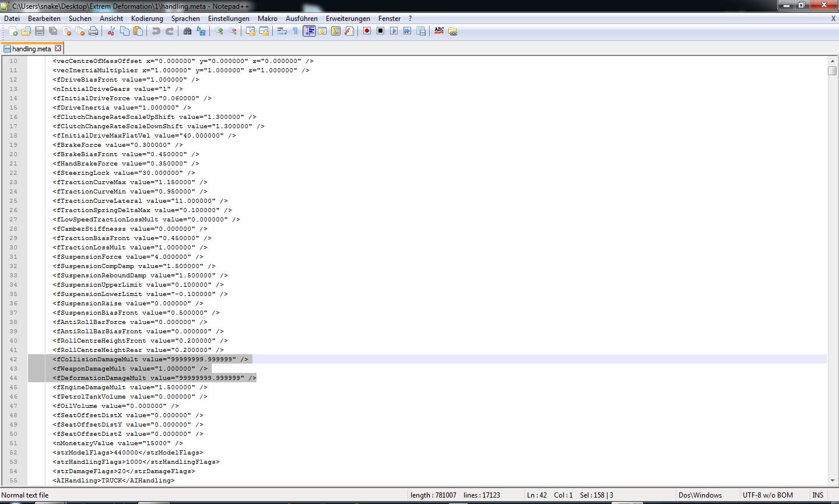Screen dimensions: 839x504
Task: Select the handling.meta tab
Action: (30, 49)
